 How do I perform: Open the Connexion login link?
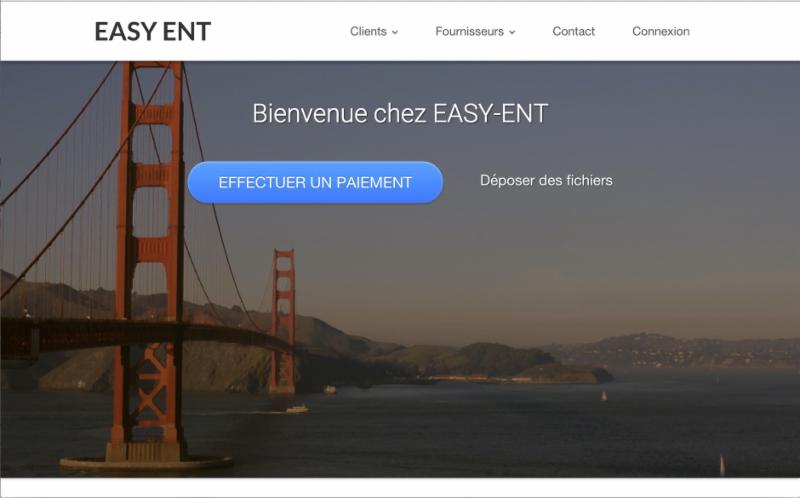click(x=661, y=31)
